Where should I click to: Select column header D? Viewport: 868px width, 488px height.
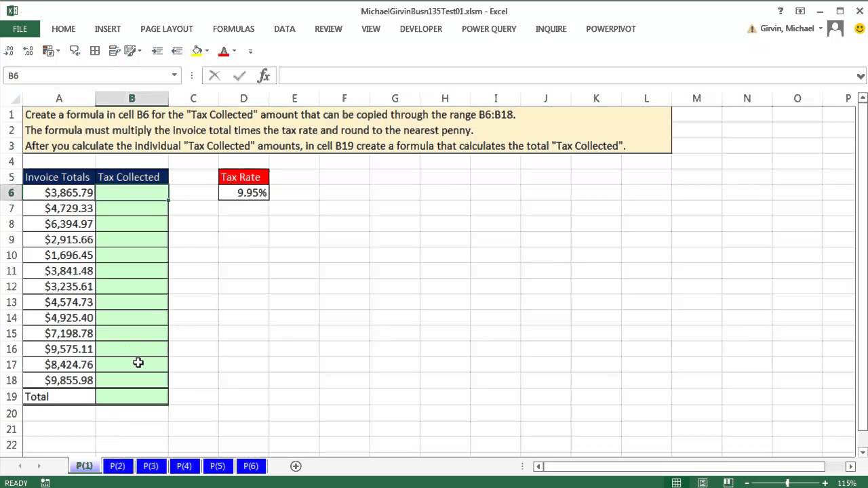(244, 98)
